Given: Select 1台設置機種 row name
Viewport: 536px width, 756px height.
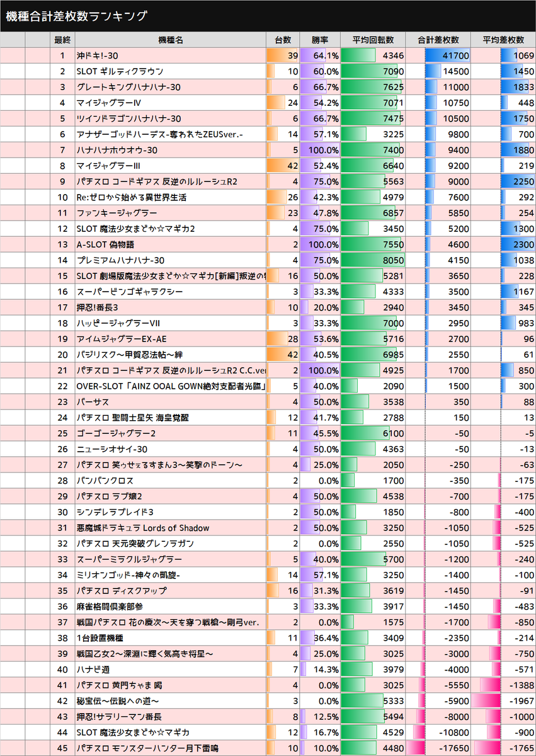Looking at the screenshot, I should click(100, 638).
